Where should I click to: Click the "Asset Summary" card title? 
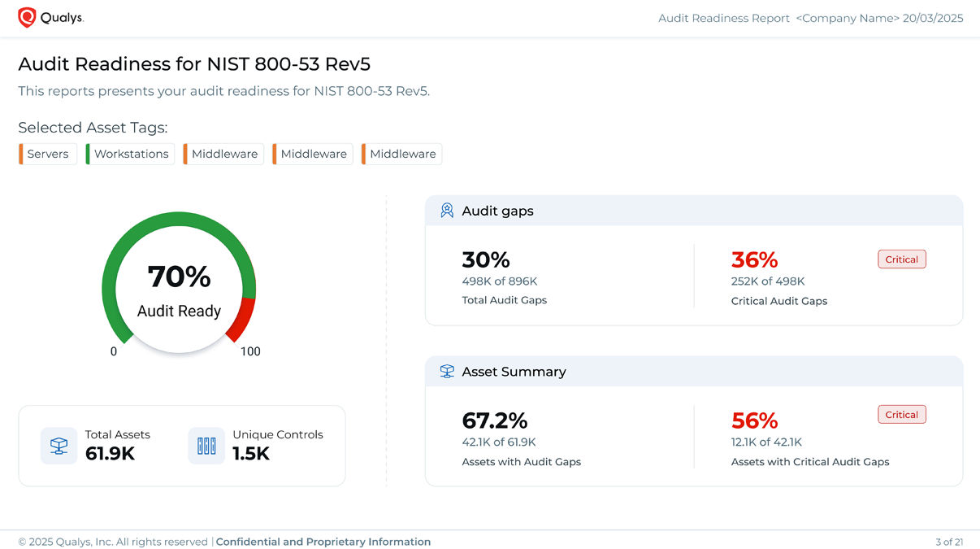pos(514,372)
